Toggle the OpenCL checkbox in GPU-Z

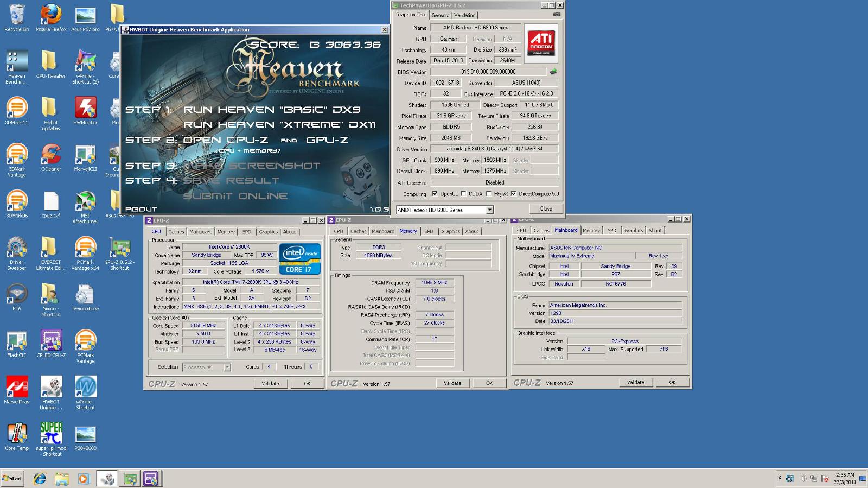click(x=435, y=194)
